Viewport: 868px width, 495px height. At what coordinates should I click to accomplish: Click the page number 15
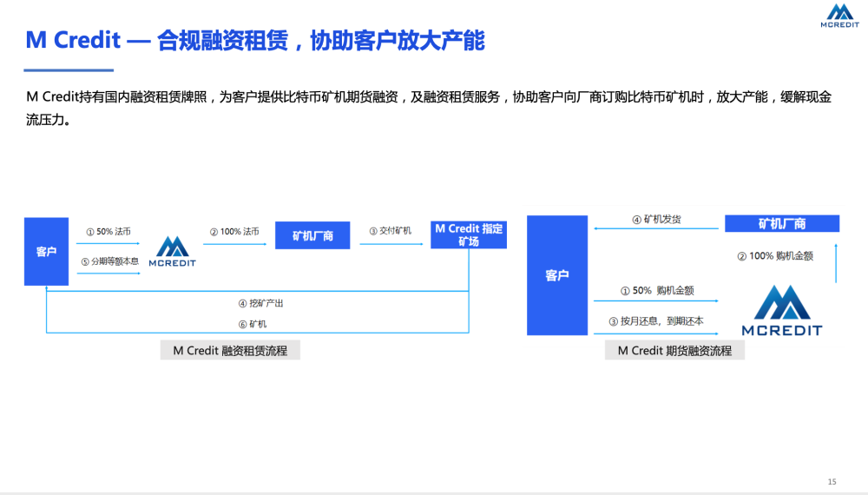(x=832, y=482)
